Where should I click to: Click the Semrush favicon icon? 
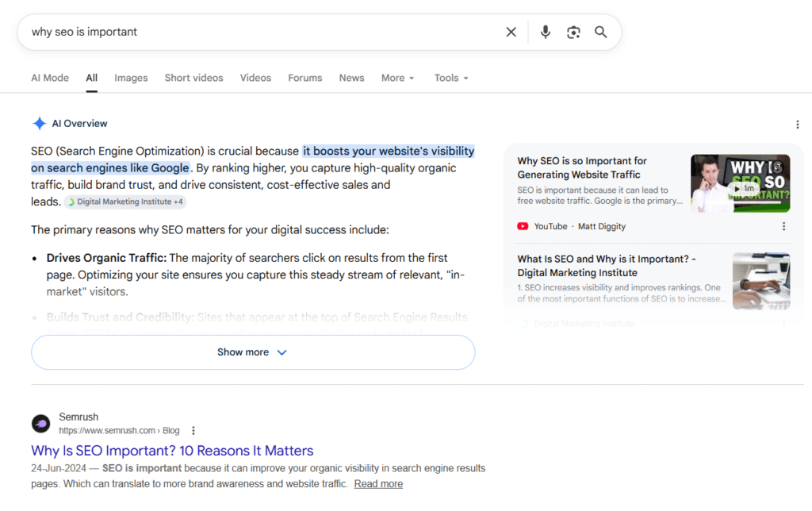(x=41, y=424)
